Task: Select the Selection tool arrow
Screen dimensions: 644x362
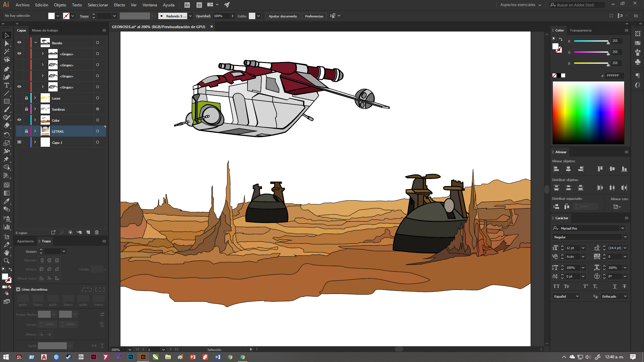Action: click(6, 35)
